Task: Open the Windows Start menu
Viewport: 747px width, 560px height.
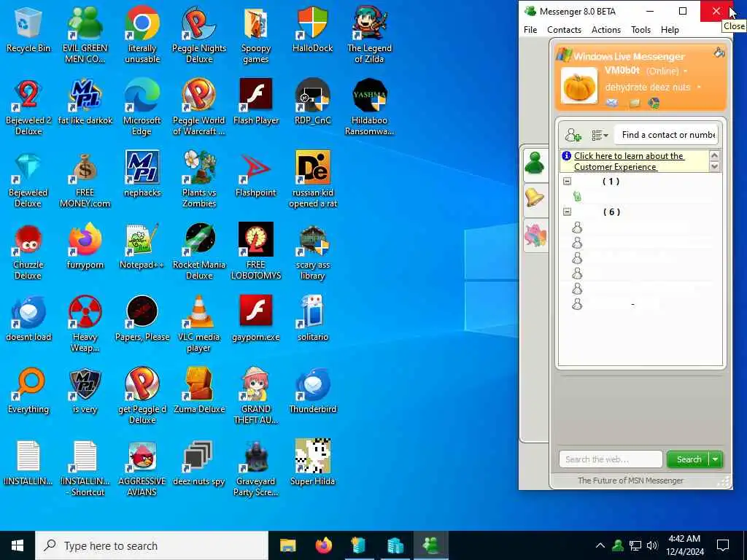Action: (x=18, y=545)
